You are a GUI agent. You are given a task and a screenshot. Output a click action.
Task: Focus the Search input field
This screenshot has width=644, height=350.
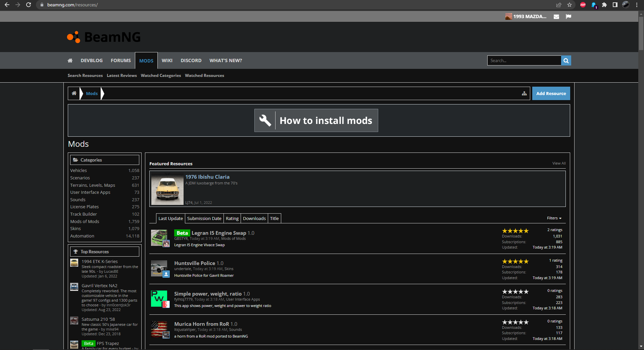[524, 60]
